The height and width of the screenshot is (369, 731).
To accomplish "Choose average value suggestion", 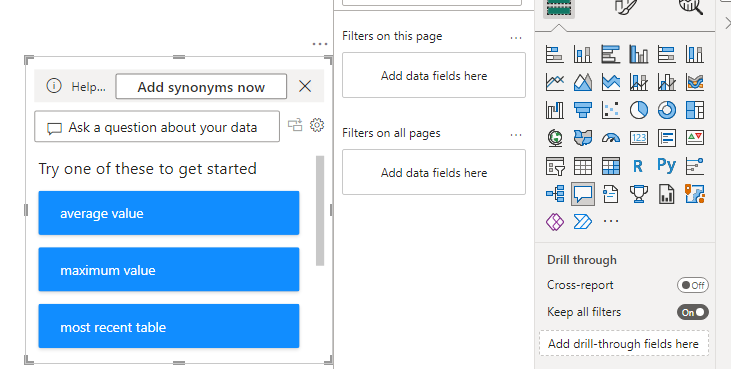I will [x=169, y=213].
